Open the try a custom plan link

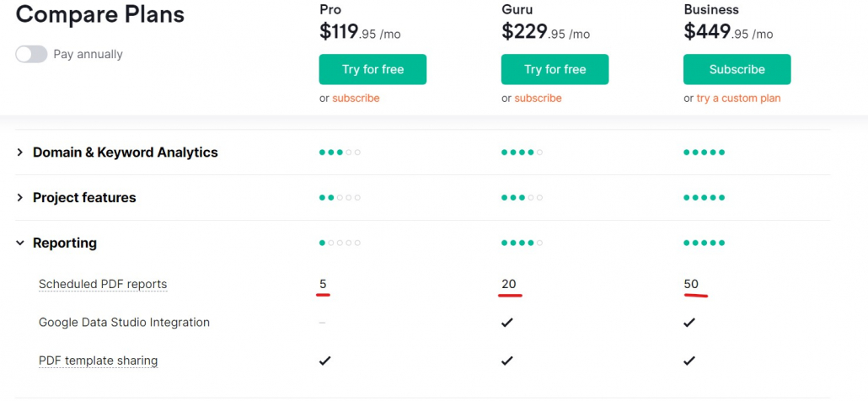coord(738,99)
